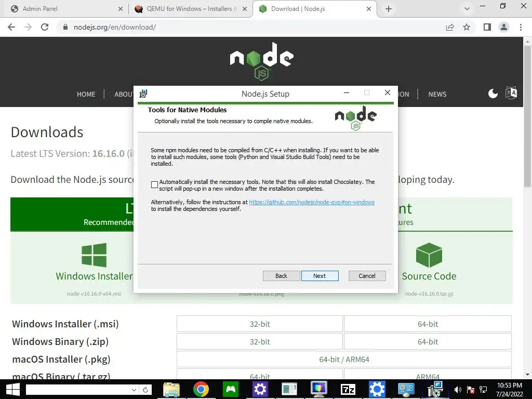Go forward in browser history
This screenshot has height=399, width=532.
click(28, 27)
